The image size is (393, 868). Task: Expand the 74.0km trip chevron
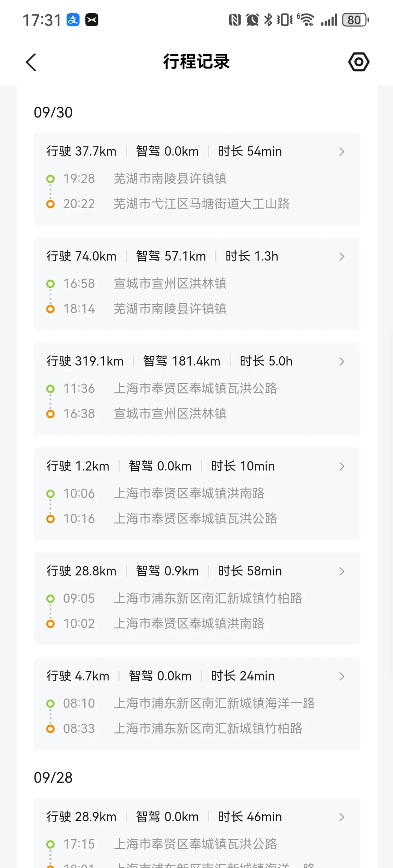click(x=341, y=256)
